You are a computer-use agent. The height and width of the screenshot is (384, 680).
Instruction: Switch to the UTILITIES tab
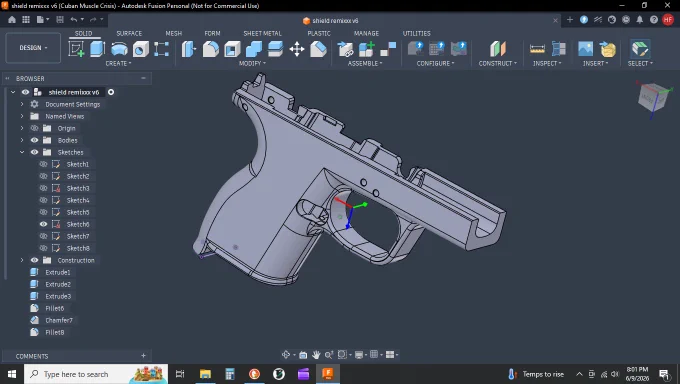pyautogui.click(x=416, y=33)
